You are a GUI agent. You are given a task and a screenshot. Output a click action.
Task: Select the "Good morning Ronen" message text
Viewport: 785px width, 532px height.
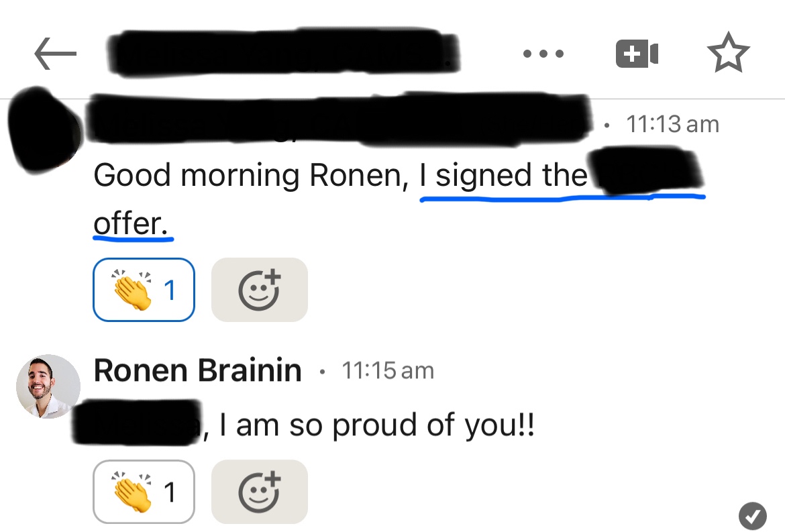pyautogui.click(x=248, y=176)
